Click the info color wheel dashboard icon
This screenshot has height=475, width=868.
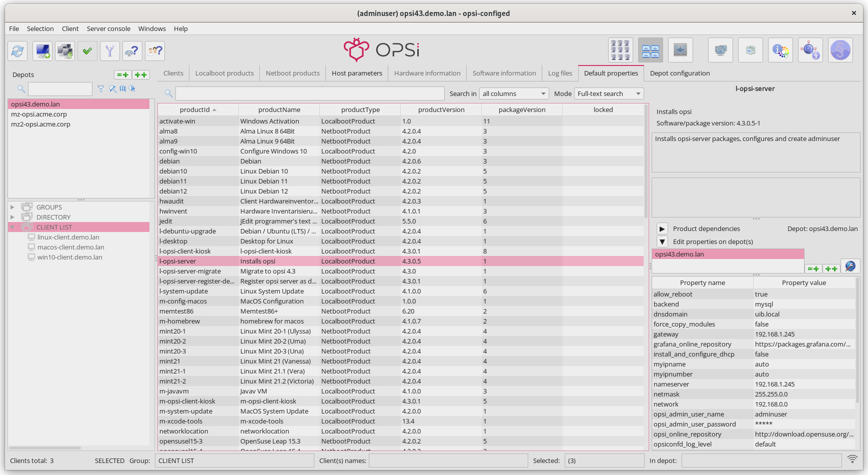(781, 50)
